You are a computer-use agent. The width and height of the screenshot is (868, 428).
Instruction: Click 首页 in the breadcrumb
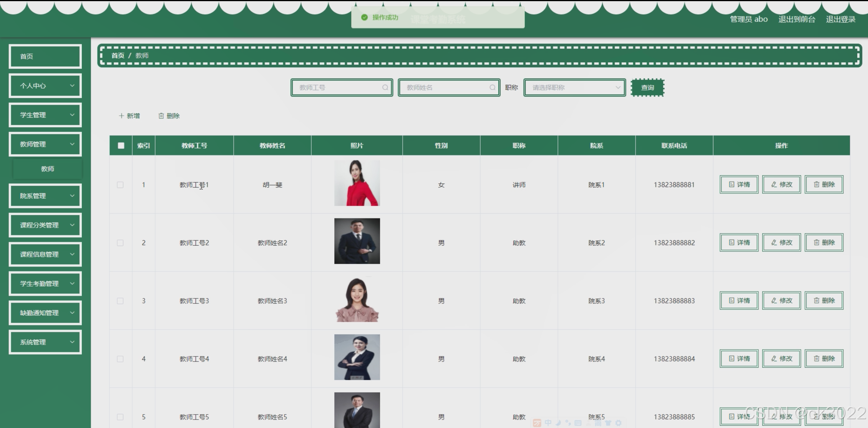(118, 55)
